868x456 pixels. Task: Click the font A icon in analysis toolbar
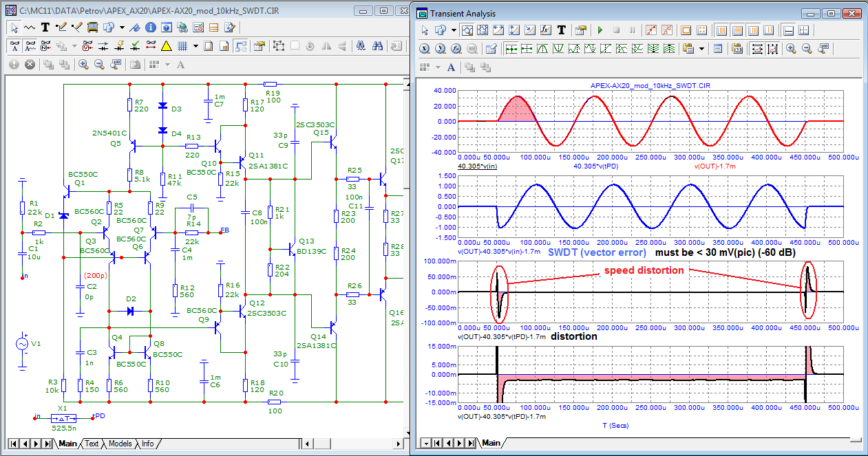point(451,67)
